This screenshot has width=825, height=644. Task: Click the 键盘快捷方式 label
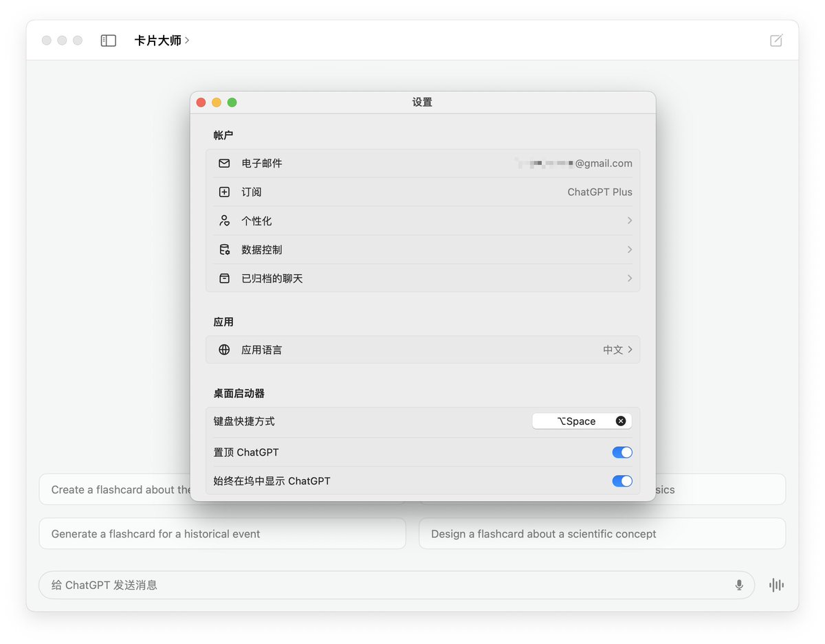coord(244,421)
